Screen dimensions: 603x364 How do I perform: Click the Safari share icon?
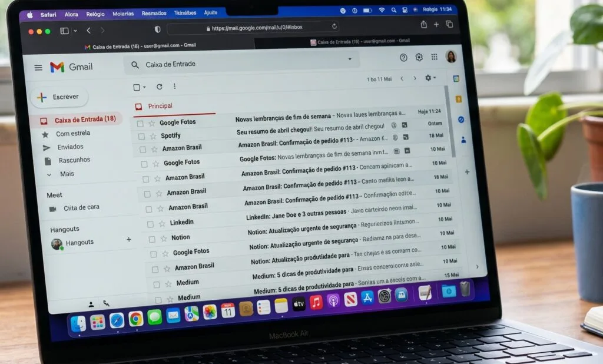pyautogui.click(x=424, y=25)
